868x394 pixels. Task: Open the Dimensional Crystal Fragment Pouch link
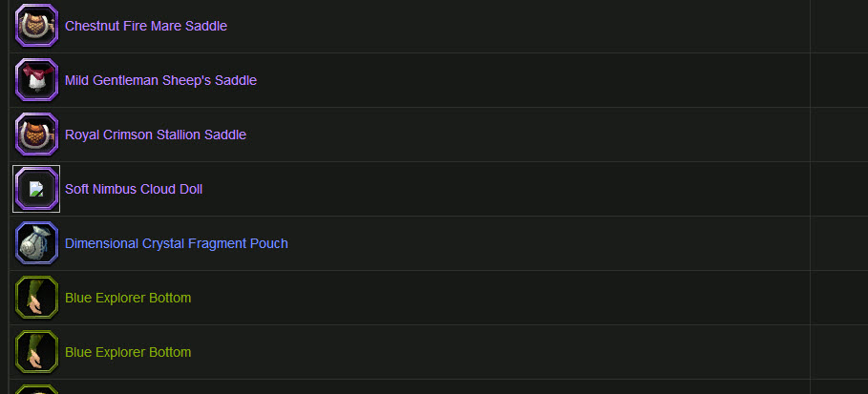[176, 243]
